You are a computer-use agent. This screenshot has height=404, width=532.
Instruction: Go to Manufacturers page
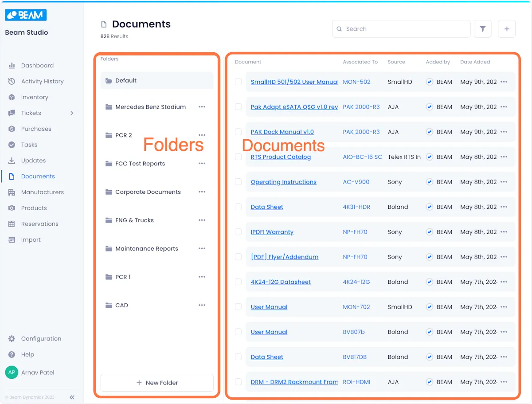pos(43,192)
